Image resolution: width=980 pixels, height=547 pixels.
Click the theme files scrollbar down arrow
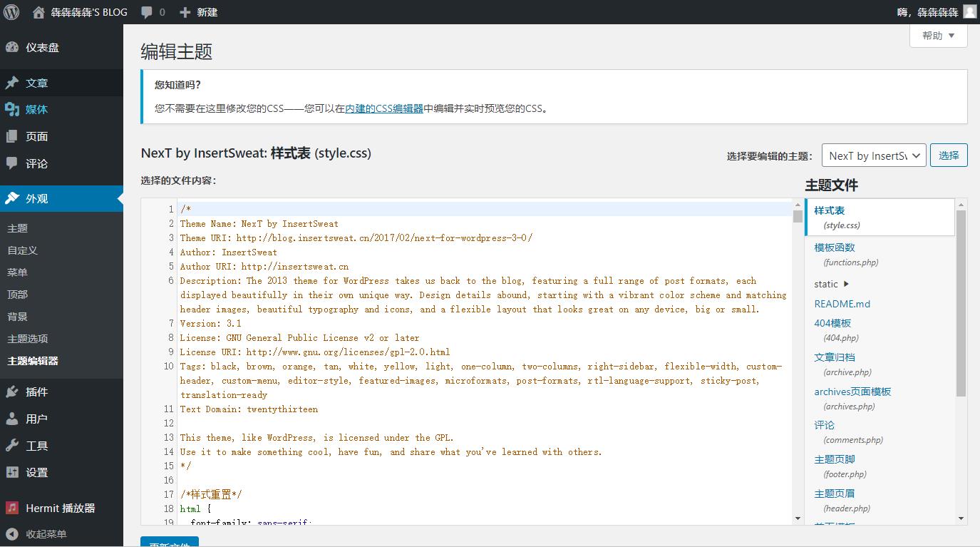pyautogui.click(x=961, y=518)
